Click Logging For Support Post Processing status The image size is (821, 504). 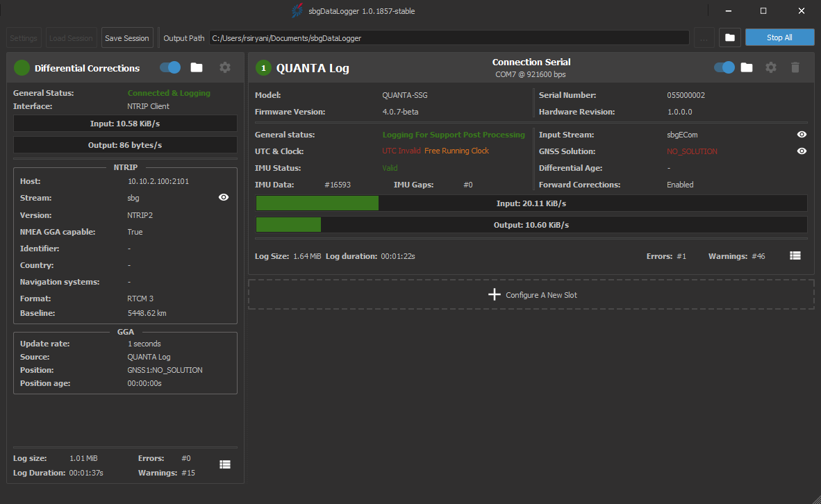454,135
